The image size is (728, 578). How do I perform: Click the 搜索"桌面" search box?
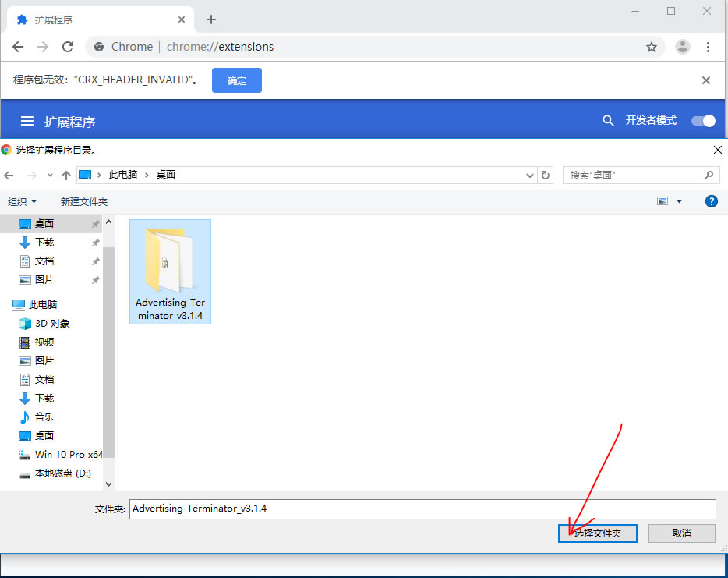pos(641,176)
